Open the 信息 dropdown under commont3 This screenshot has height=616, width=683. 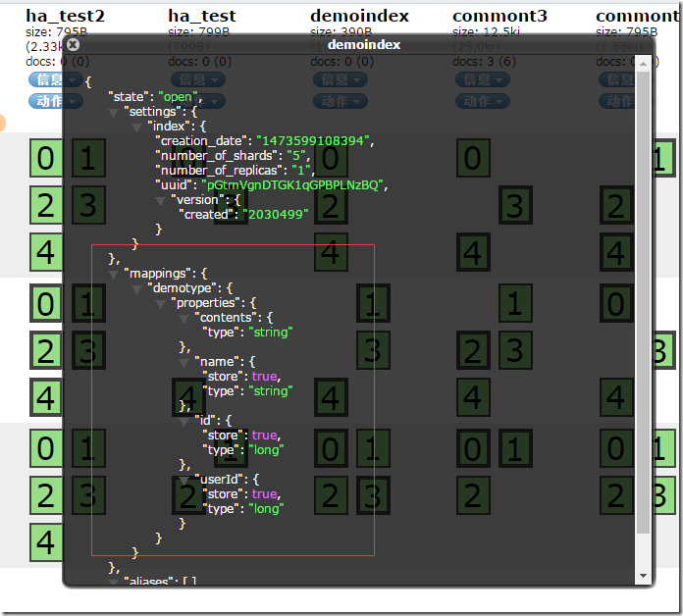tap(483, 79)
